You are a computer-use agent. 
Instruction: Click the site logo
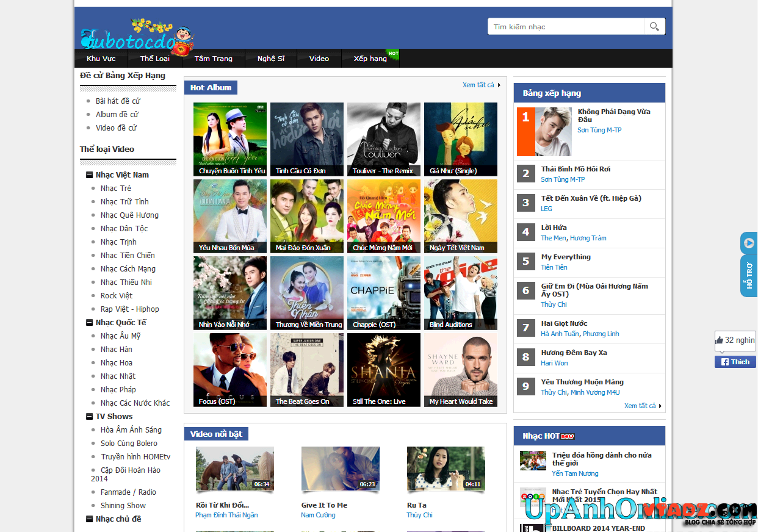(x=137, y=38)
